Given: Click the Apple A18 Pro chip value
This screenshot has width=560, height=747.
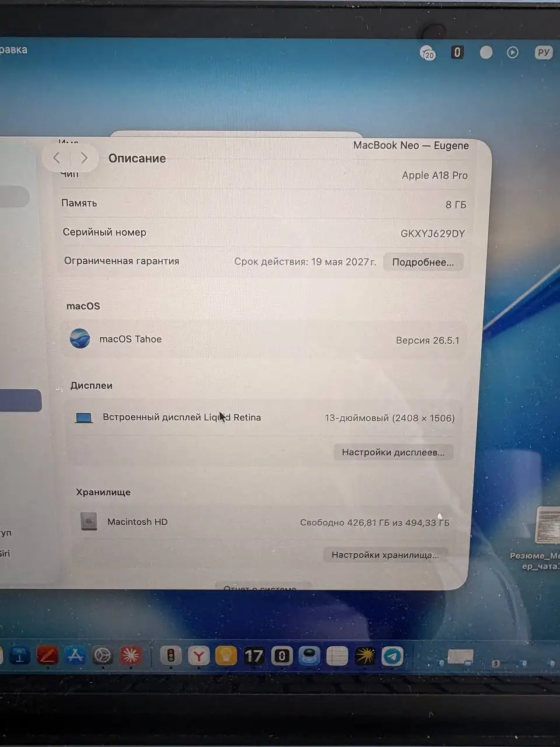Looking at the screenshot, I should pos(435,175).
